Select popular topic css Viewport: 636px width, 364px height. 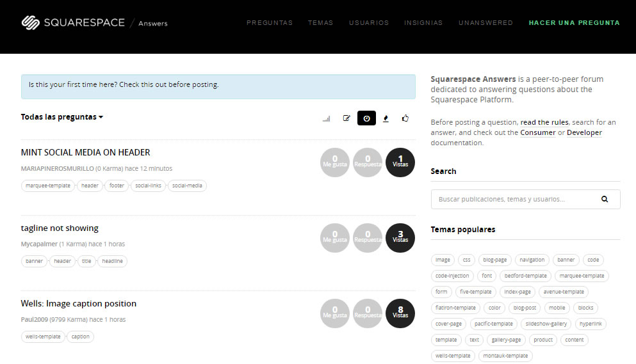466,260
